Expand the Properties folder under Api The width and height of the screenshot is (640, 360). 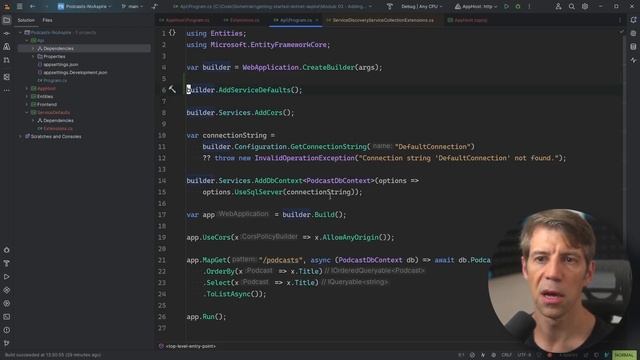click(33, 56)
